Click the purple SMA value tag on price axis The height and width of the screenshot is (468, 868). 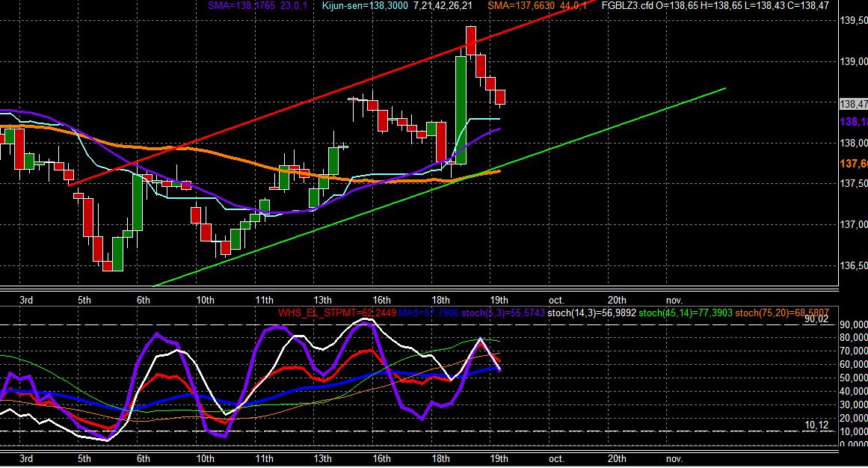(854, 122)
